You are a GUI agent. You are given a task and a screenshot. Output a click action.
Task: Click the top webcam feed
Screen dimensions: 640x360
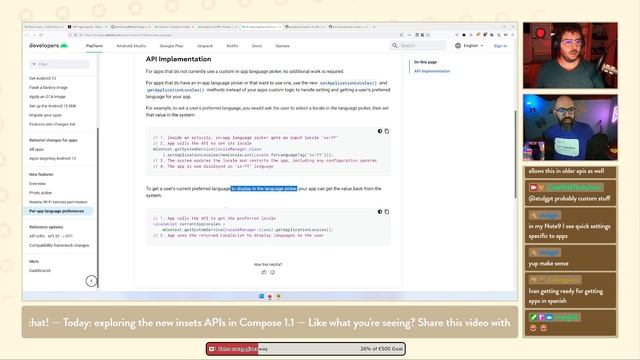570,56
